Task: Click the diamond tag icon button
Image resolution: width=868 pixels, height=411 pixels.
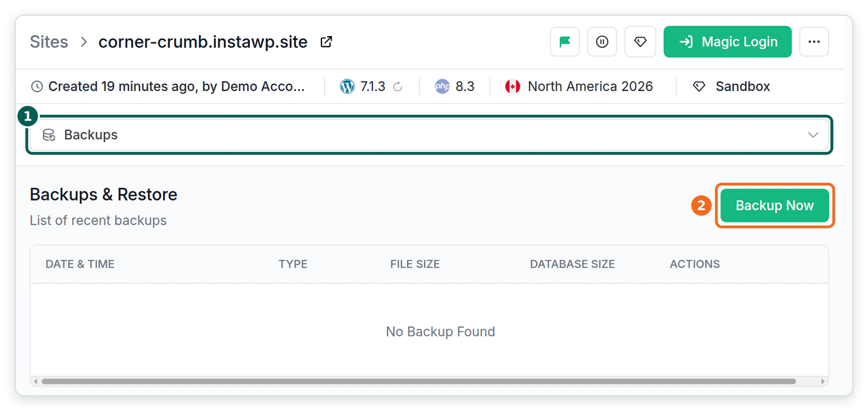Action: (640, 42)
